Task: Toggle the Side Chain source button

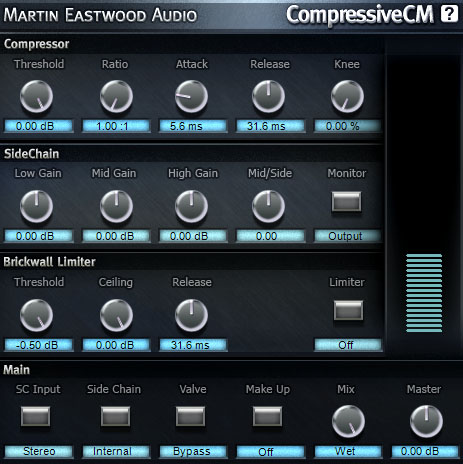Action: pos(116,416)
